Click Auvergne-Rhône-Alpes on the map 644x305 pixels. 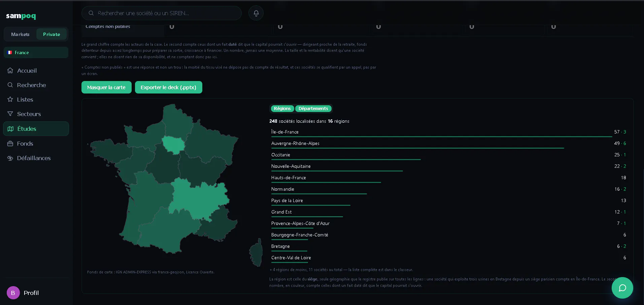click(x=199, y=199)
